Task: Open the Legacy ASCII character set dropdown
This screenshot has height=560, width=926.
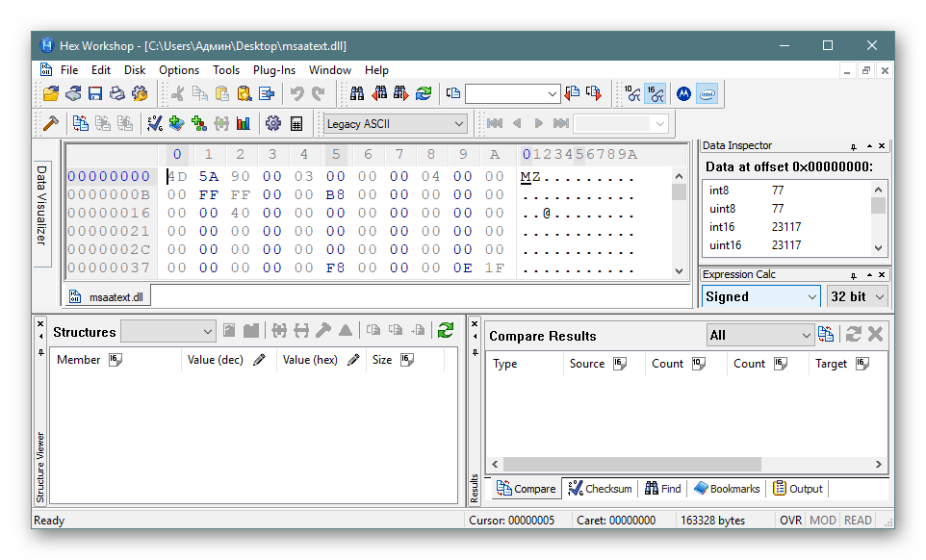Action: click(x=395, y=124)
